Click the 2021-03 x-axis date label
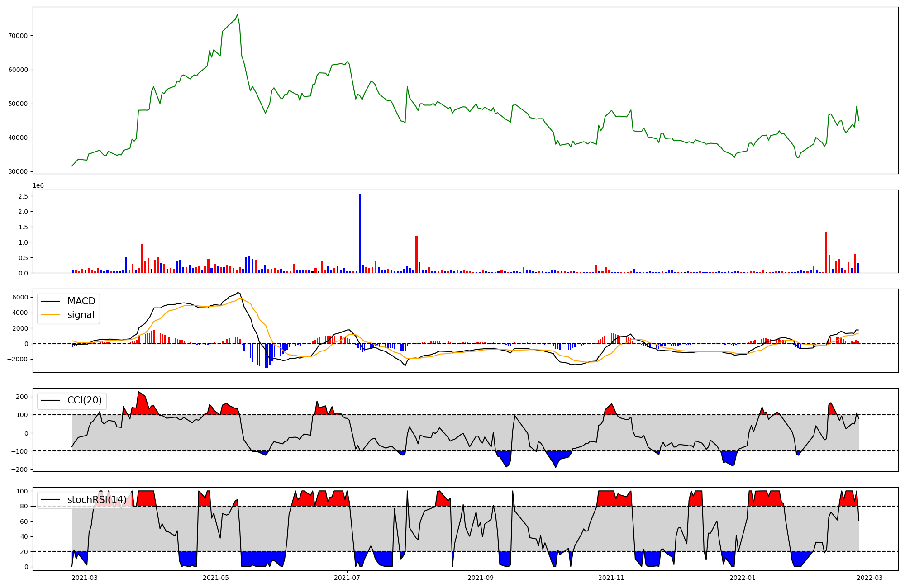This screenshot has width=905, height=588. 85,578
